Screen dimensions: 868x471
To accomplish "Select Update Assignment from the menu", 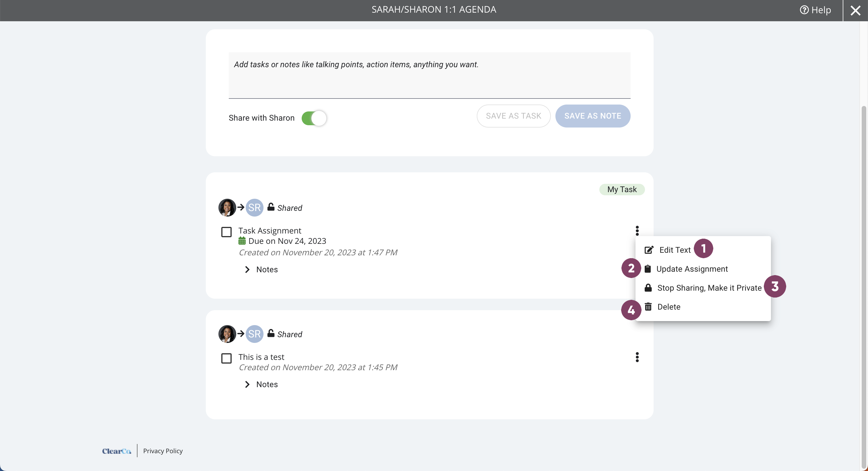I will [x=692, y=269].
